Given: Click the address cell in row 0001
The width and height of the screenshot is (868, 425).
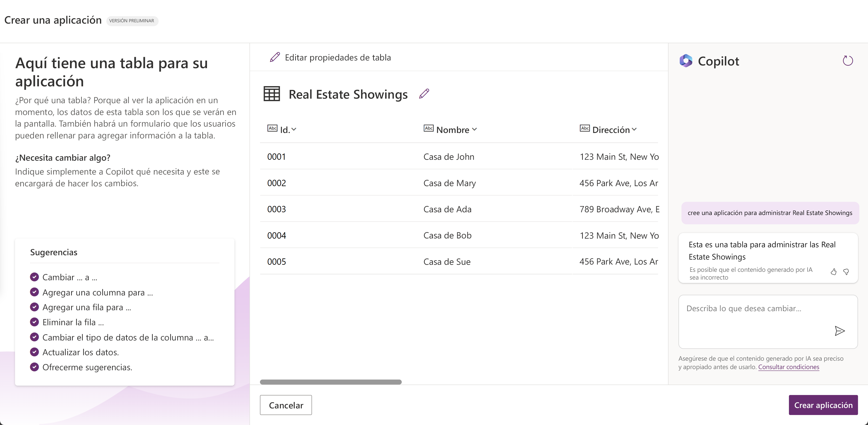Looking at the screenshot, I should coord(619,157).
